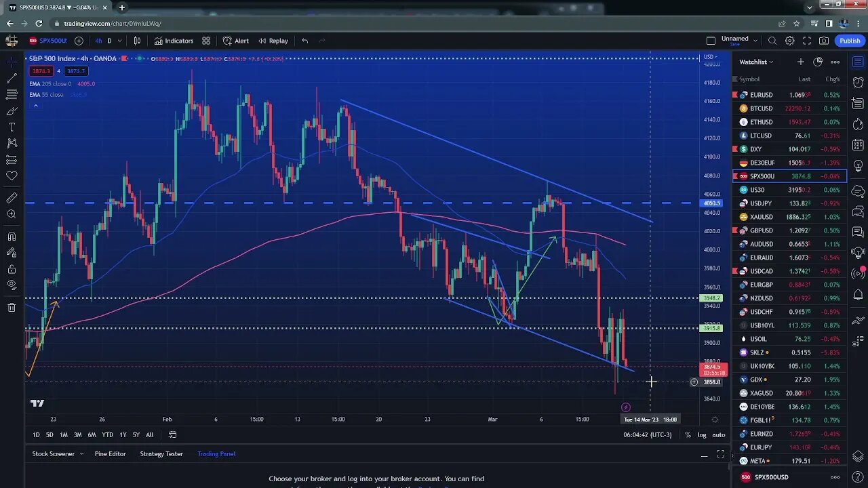868x488 pixels.
Task: Expand the Stock Screener dropdown
Action: point(81,453)
